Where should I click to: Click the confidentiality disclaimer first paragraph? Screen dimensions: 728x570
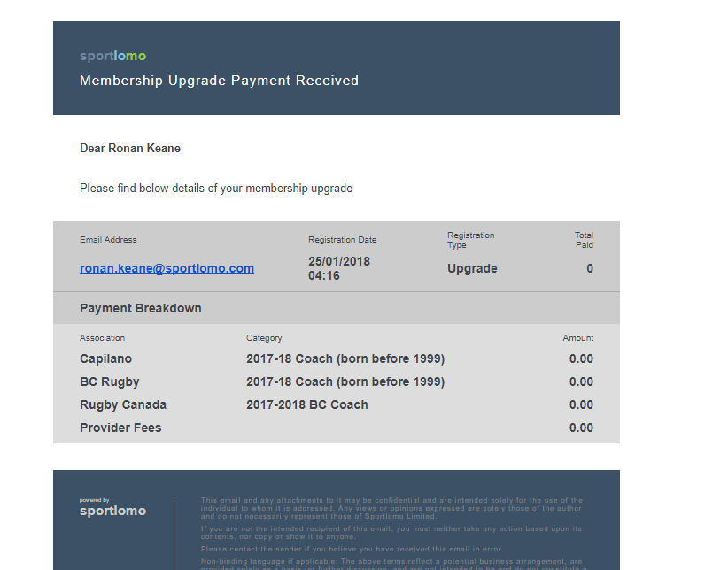[x=391, y=508]
